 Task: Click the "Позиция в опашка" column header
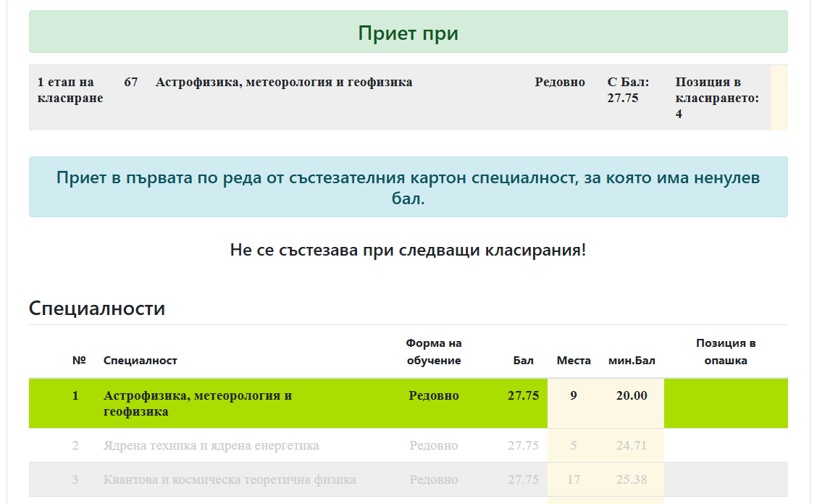pyautogui.click(x=726, y=352)
